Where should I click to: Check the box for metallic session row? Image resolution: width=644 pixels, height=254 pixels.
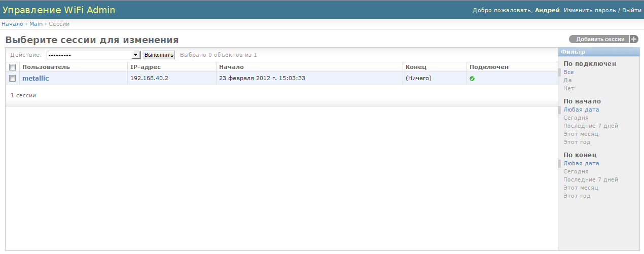pyautogui.click(x=13, y=78)
